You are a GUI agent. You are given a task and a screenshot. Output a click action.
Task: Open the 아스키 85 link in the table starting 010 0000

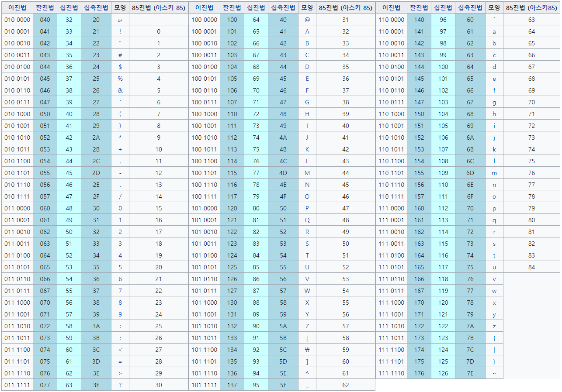(169, 8)
